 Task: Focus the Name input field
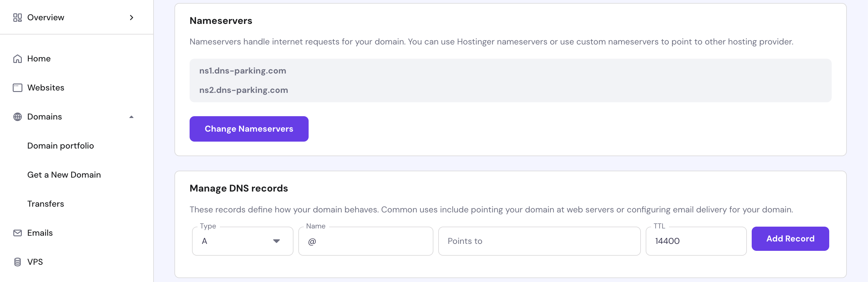point(366,241)
